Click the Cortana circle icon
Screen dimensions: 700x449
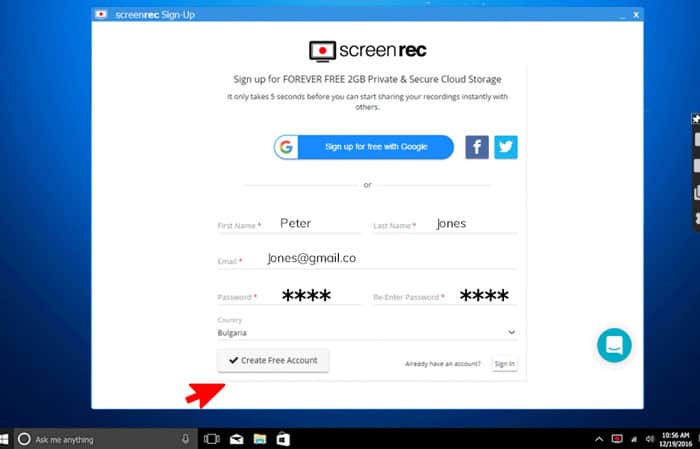click(24, 439)
